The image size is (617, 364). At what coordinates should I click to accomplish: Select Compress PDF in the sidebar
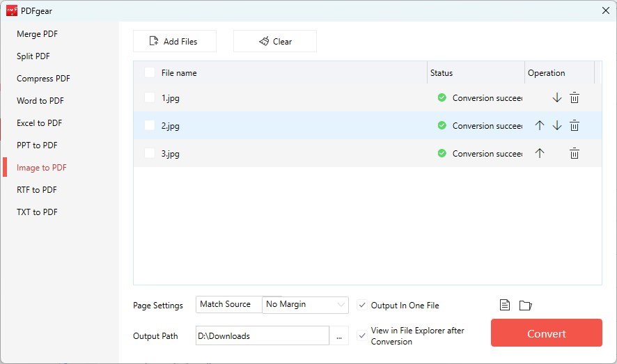43,79
